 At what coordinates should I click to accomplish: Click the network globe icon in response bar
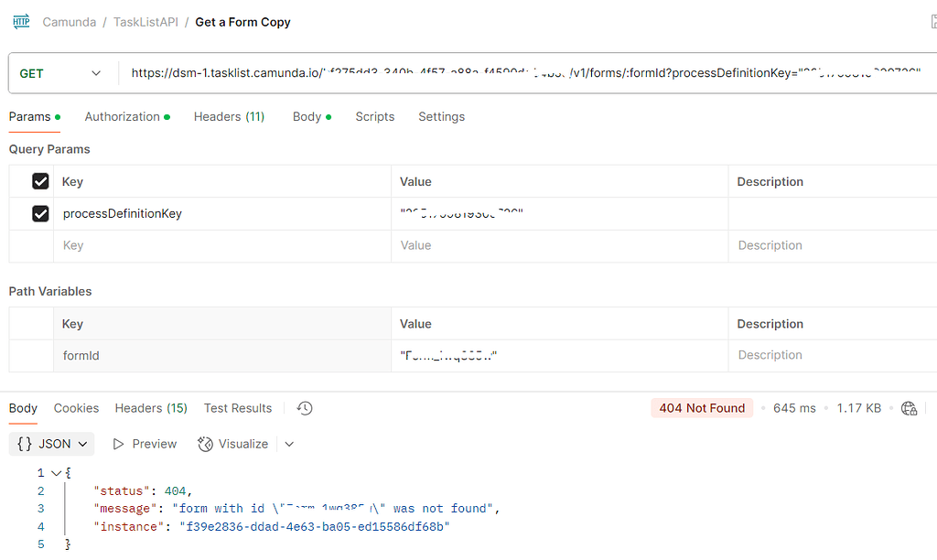[909, 408]
